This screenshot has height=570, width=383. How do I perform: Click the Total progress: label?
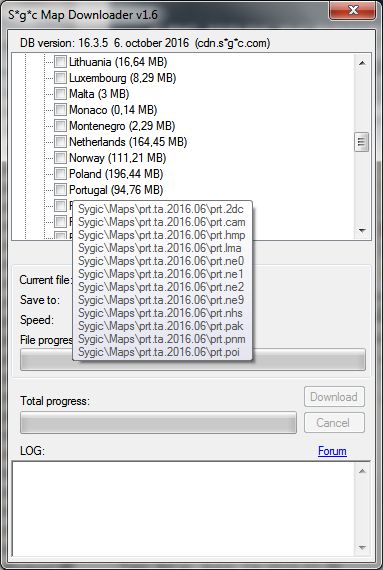pyautogui.click(x=55, y=401)
